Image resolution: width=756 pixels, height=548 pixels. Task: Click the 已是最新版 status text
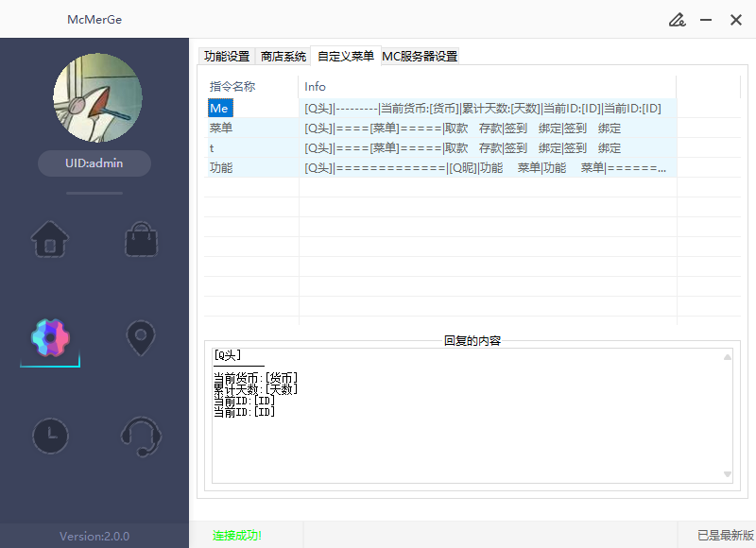(725, 535)
